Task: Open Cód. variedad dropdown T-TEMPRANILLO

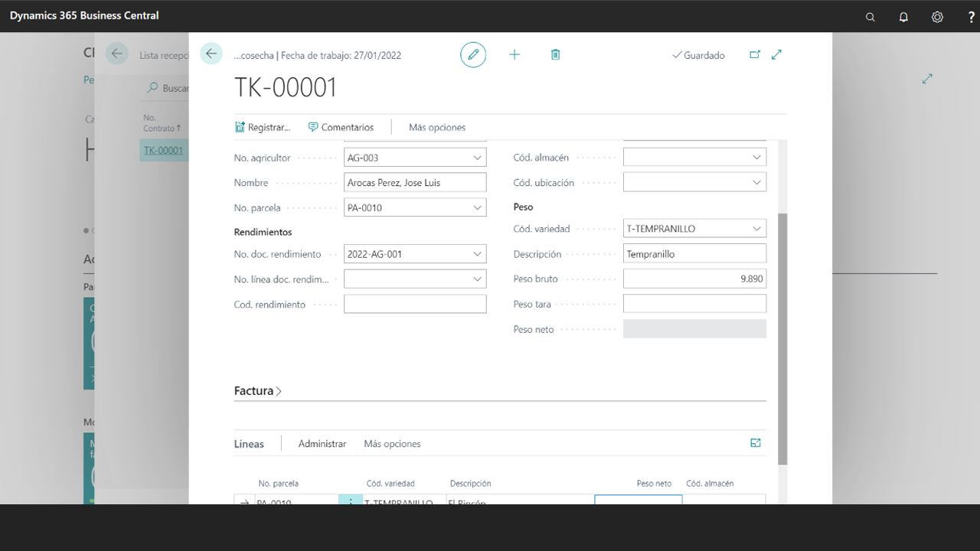Action: 757,229
